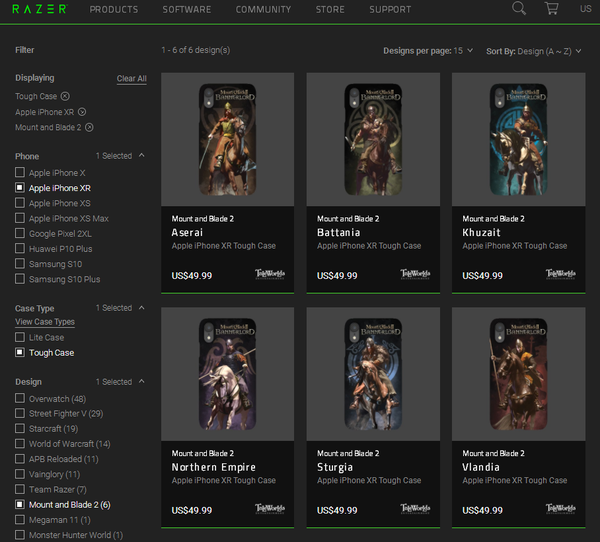Open the SUPPORT menu
This screenshot has height=542, width=600.
pos(390,9)
